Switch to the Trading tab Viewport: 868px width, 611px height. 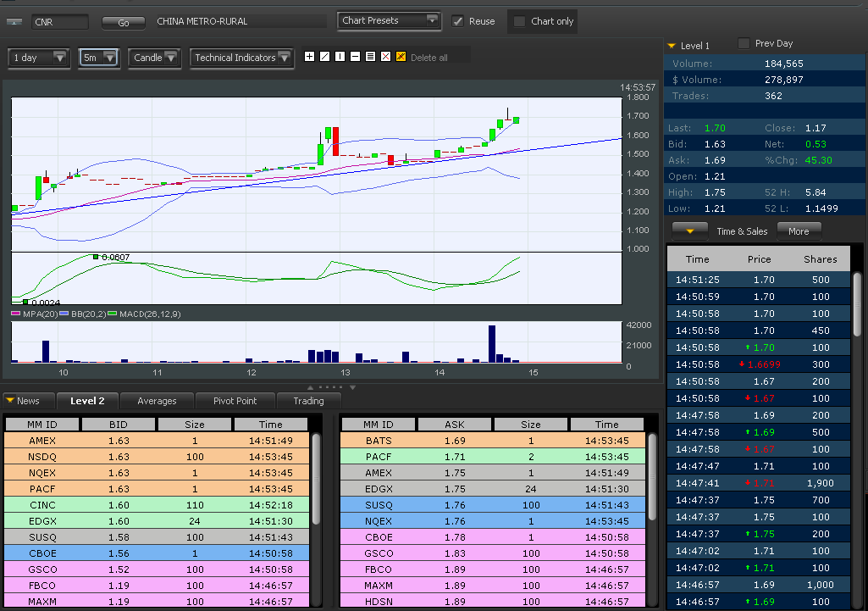[x=308, y=401]
